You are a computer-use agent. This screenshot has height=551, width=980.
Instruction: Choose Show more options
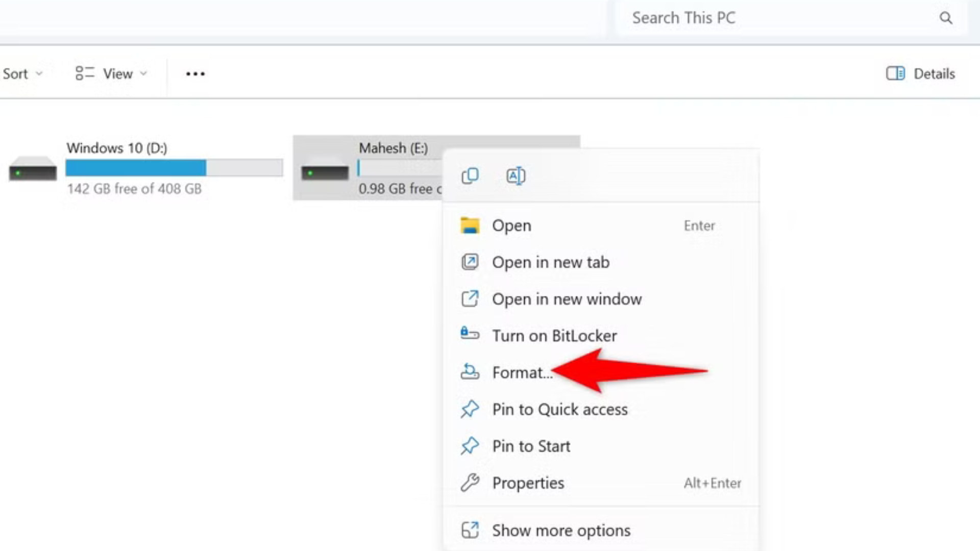click(x=601, y=531)
